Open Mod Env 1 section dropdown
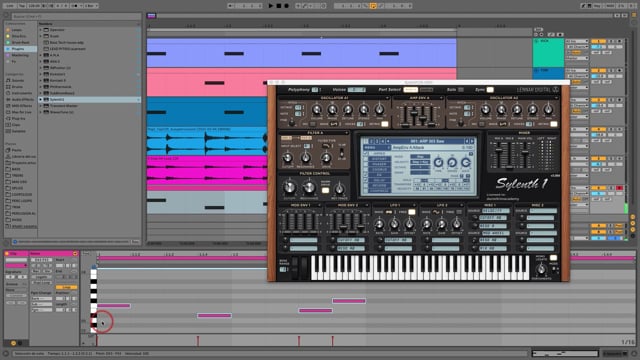This screenshot has height=360, width=640. (319, 205)
